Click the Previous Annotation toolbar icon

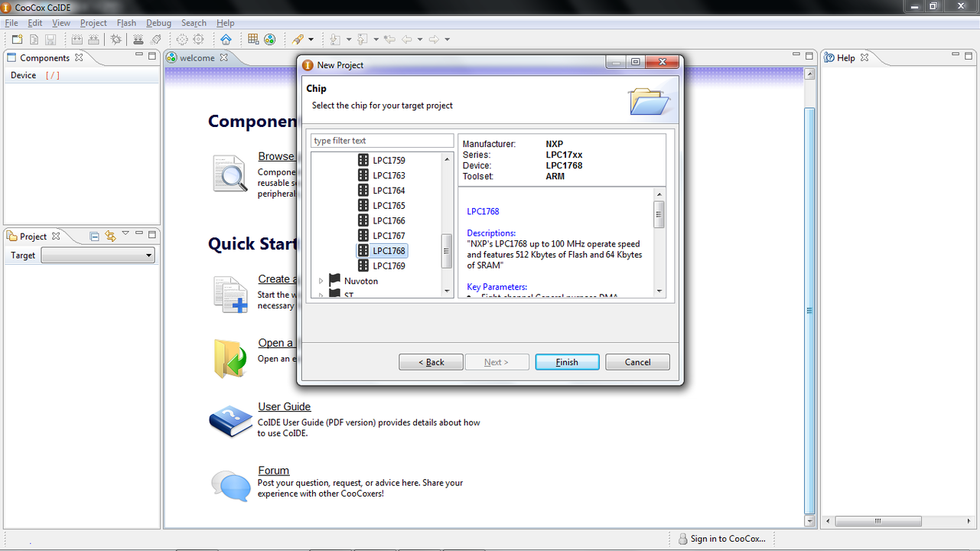[363, 39]
